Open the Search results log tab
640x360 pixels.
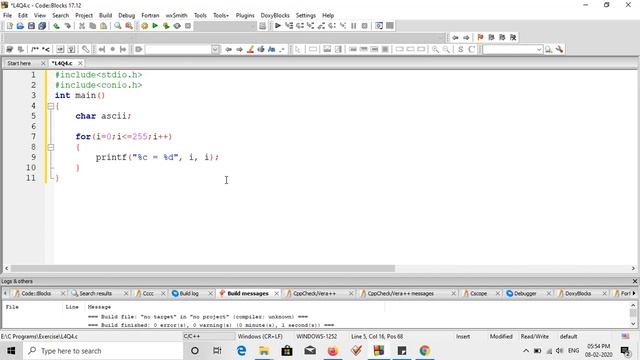click(x=96, y=293)
